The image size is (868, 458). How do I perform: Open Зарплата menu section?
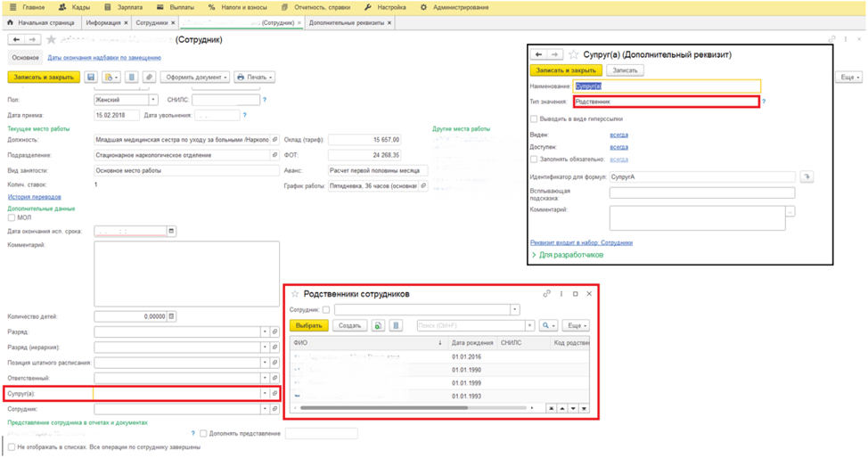[x=124, y=7]
